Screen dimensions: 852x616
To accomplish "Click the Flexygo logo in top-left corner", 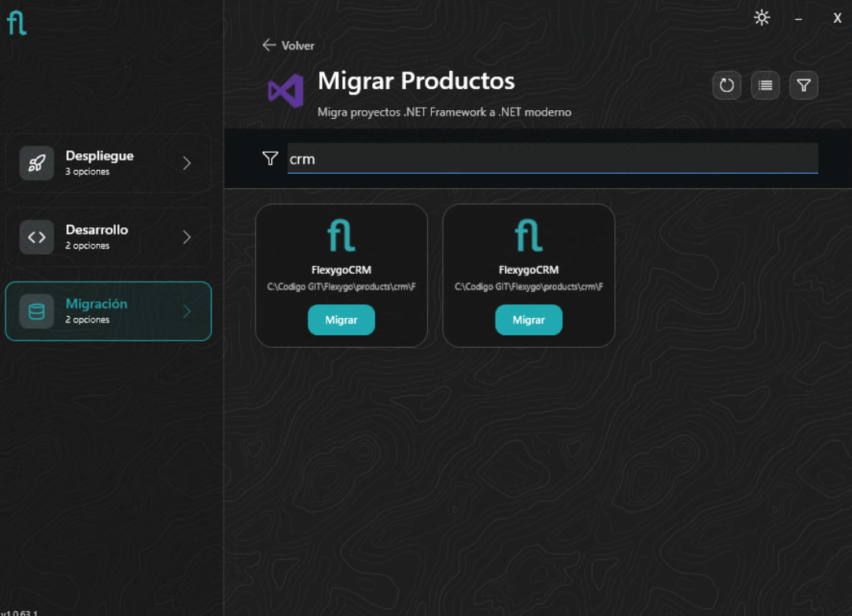I will point(17,24).
